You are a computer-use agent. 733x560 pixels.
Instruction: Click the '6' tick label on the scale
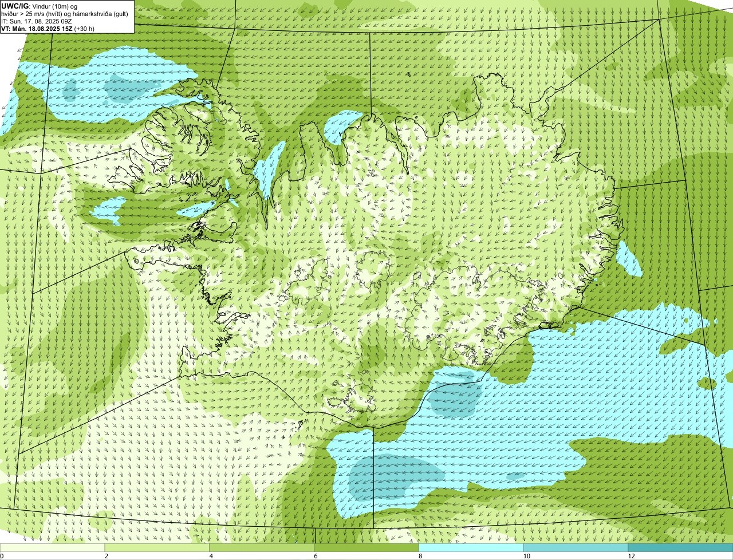316,556
